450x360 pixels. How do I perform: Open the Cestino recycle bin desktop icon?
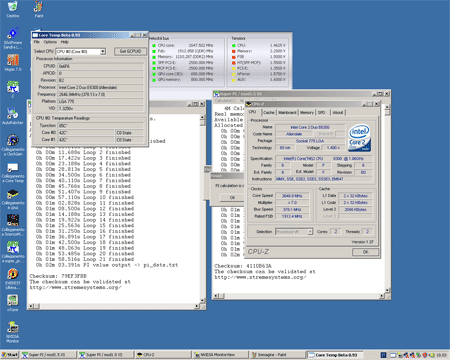[x=13, y=9]
